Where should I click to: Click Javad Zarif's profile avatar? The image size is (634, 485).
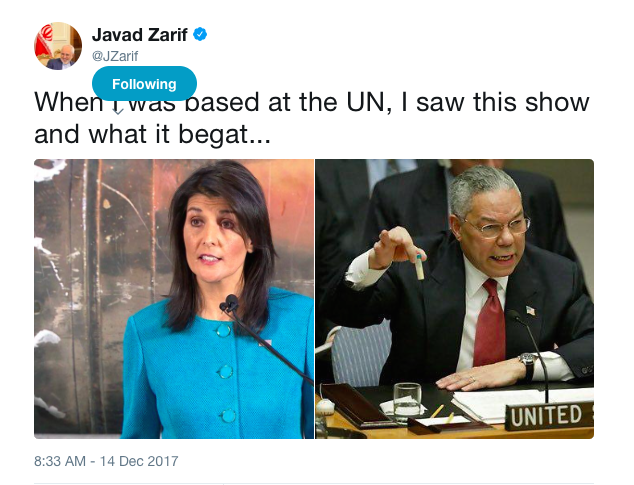tap(58, 46)
